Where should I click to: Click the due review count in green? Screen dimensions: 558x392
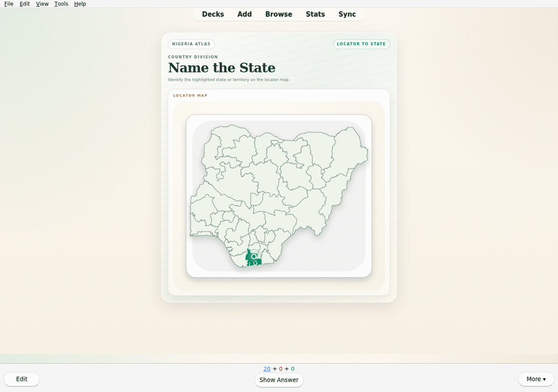[x=293, y=369]
